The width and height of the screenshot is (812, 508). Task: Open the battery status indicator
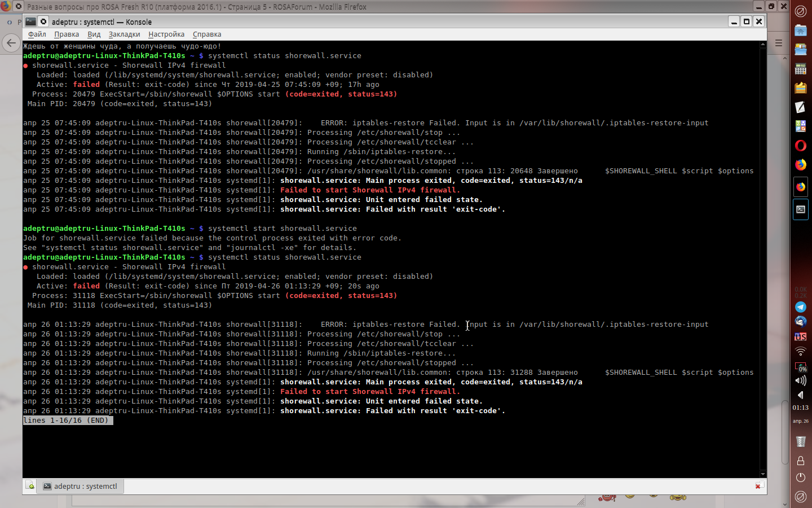click(801, 366)
